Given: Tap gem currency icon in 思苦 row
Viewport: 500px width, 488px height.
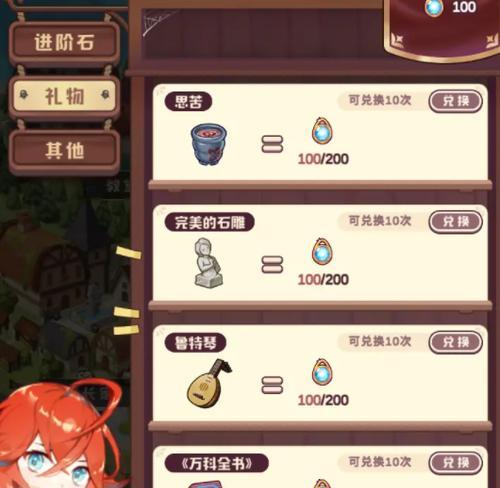Looking at the screenshot, I should pos(322,131).
